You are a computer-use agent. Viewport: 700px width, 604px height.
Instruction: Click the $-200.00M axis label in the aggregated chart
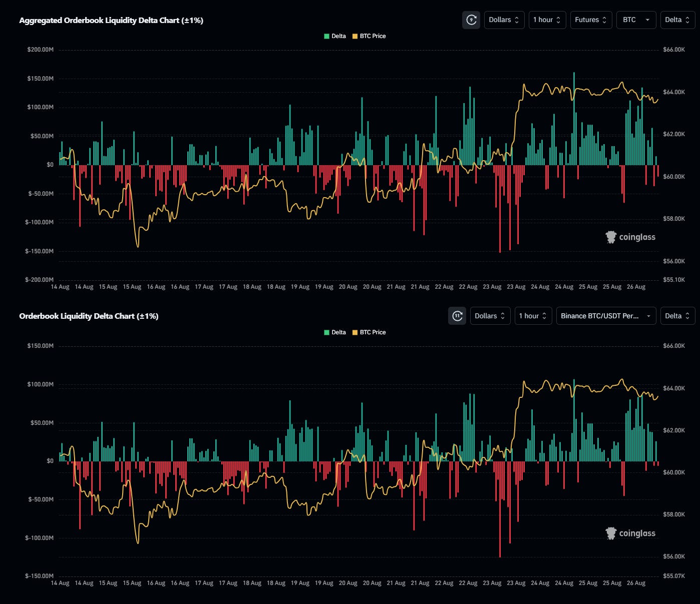(x=40, y=280)
